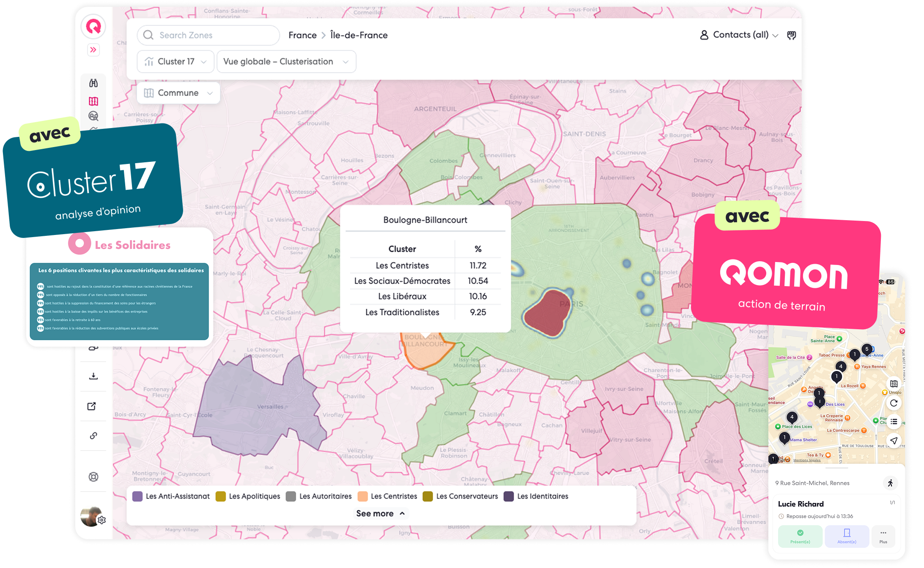The height and width of the screenshot is (568, 924).
Task: Expand the sidebar with double-chevron button
Action: point(93,50)
